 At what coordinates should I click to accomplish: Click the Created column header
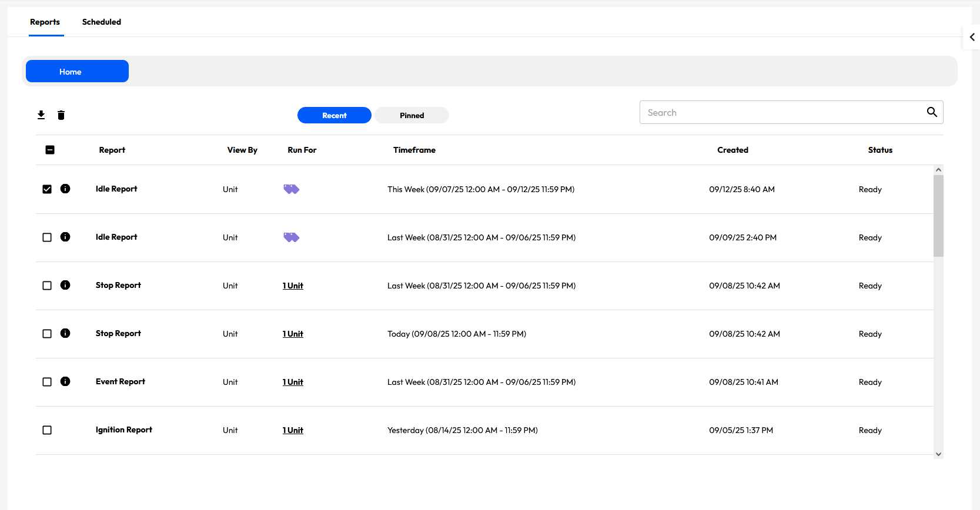733,150
